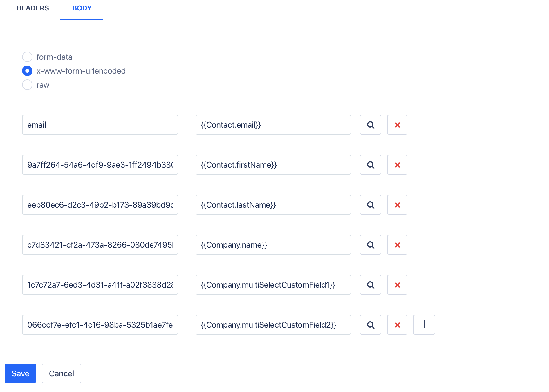The width and height of the screenshot is (549, 392).
Task: Choose the raw body type
Action: (x=27, y=85)
